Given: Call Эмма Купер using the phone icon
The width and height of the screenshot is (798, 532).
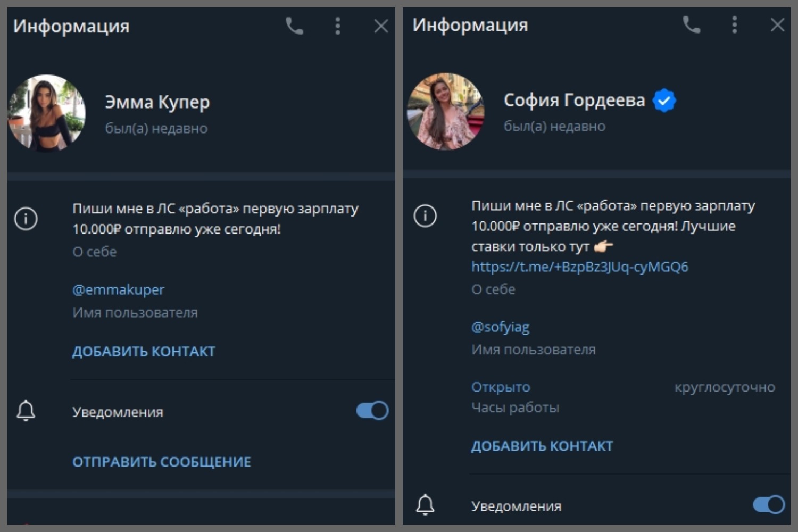Looking at the screenshot, I should 294,26.
